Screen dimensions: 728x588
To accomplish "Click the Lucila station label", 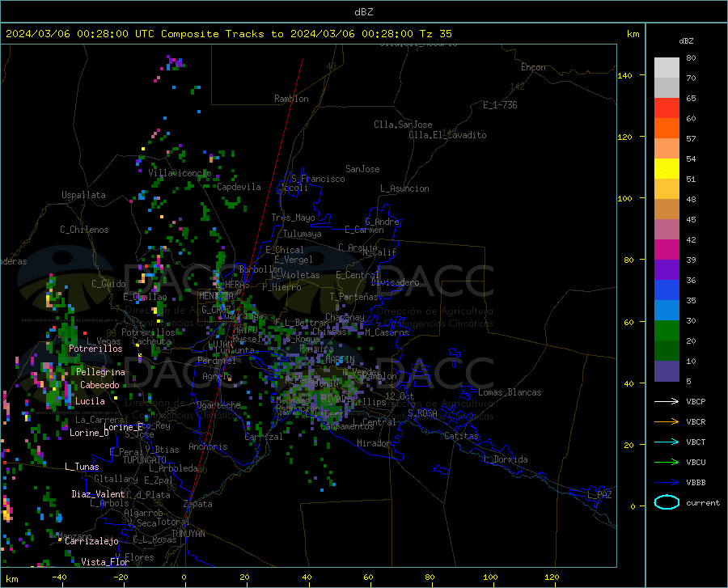I will tap(90, 401).
